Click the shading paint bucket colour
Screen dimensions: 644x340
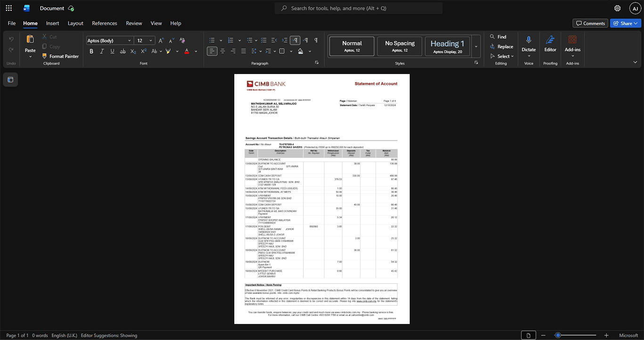click(x=301, y=51)
